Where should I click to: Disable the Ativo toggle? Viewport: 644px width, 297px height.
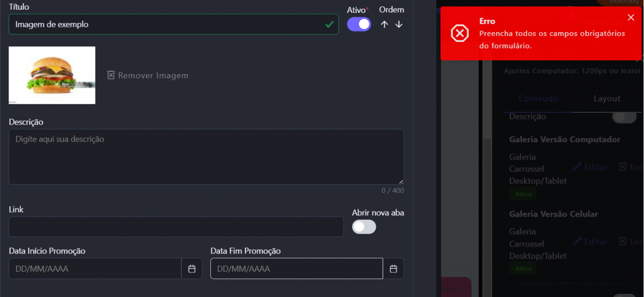coord(359,24)
